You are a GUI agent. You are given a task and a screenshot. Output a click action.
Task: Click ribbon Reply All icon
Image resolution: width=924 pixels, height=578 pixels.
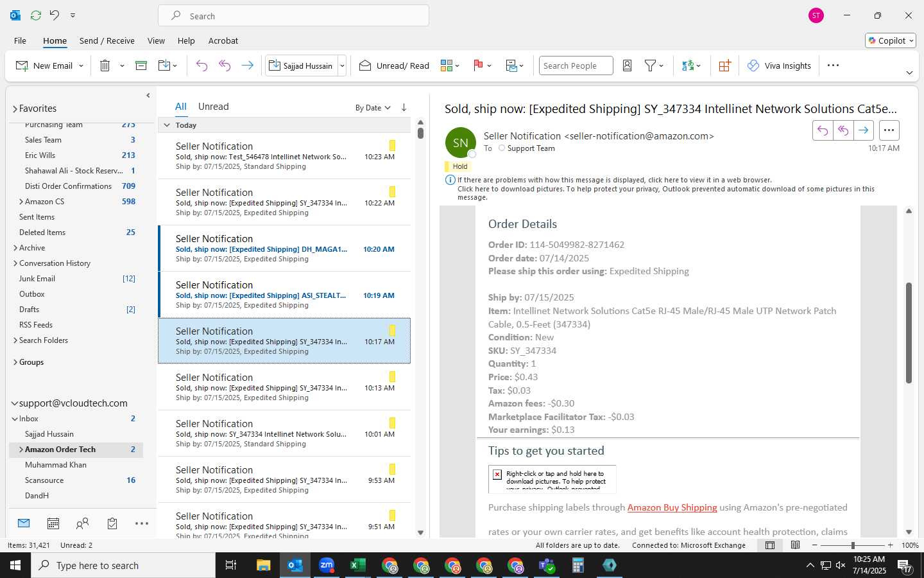(x=225, y=66)
